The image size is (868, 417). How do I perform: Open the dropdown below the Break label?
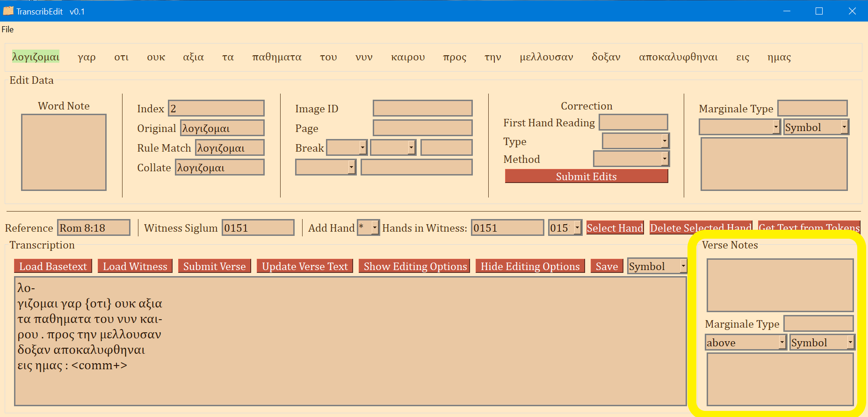[325, 167]
